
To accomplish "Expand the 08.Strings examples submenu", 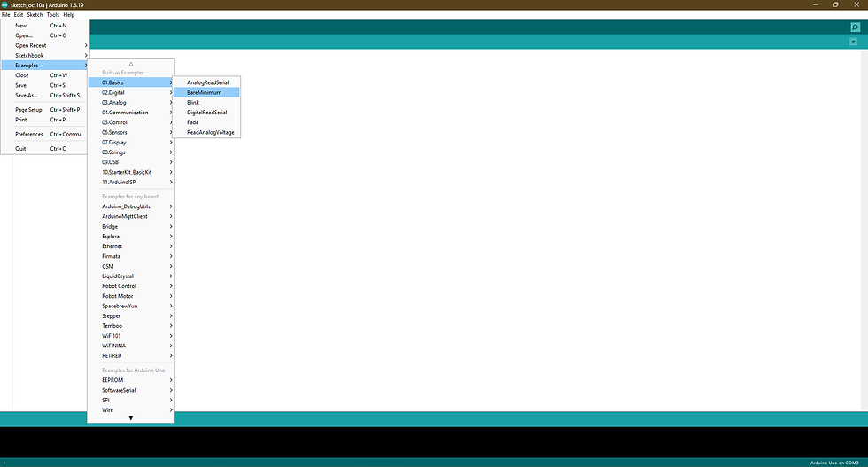I will [131, 152].
